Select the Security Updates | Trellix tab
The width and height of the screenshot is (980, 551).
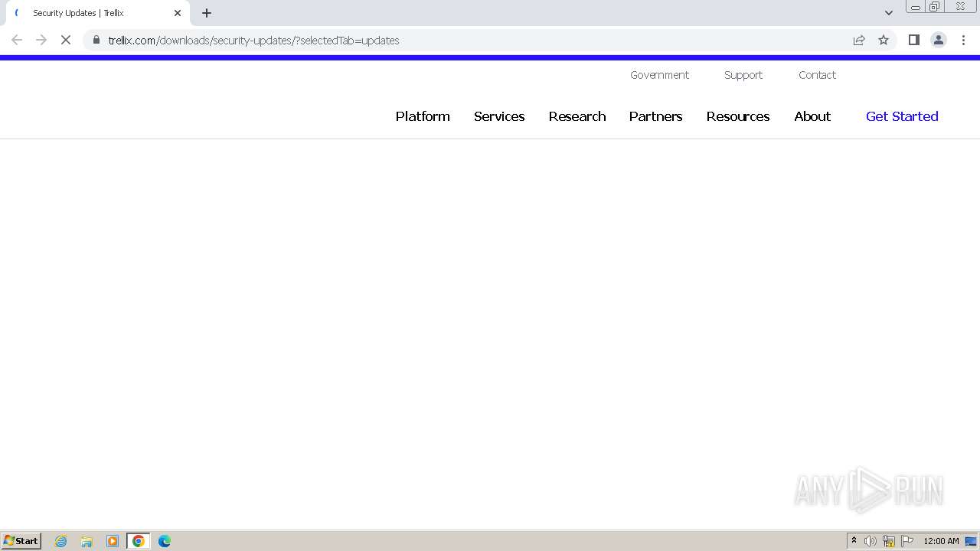point(98,13)
